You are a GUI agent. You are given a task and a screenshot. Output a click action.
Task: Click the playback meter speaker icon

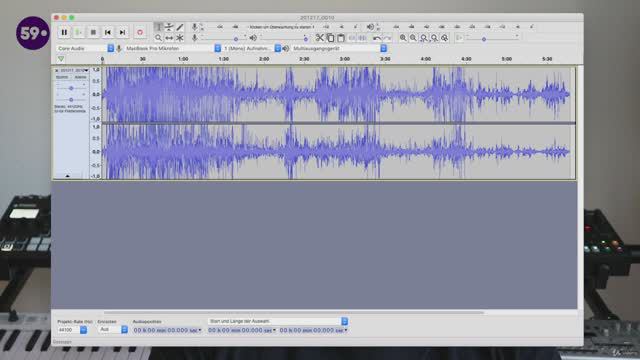pos(370,27)
